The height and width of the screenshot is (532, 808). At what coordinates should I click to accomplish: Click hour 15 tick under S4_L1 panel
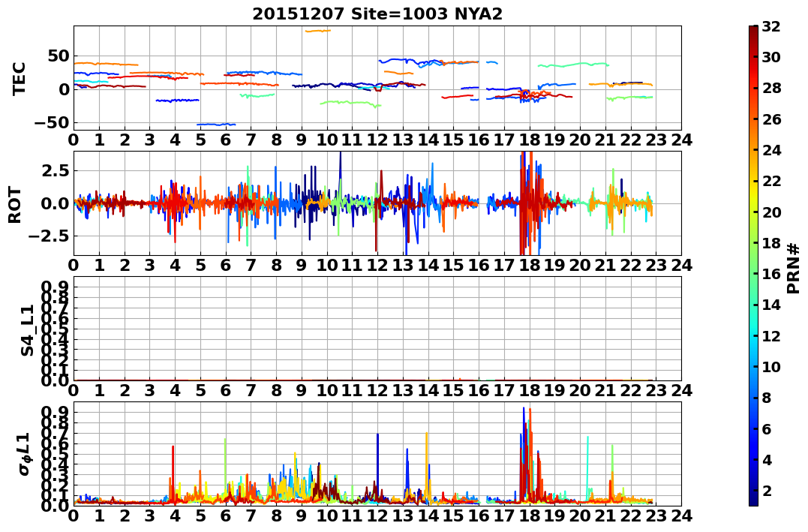click(x=453, y=390)
